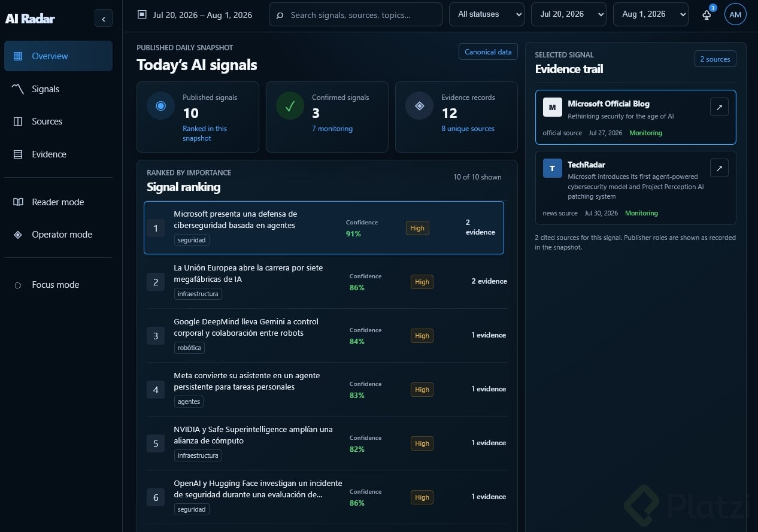Viewport: 758px width, 532px height.
Task: Toggle Focus mode in sidebar
Action: 58,285
